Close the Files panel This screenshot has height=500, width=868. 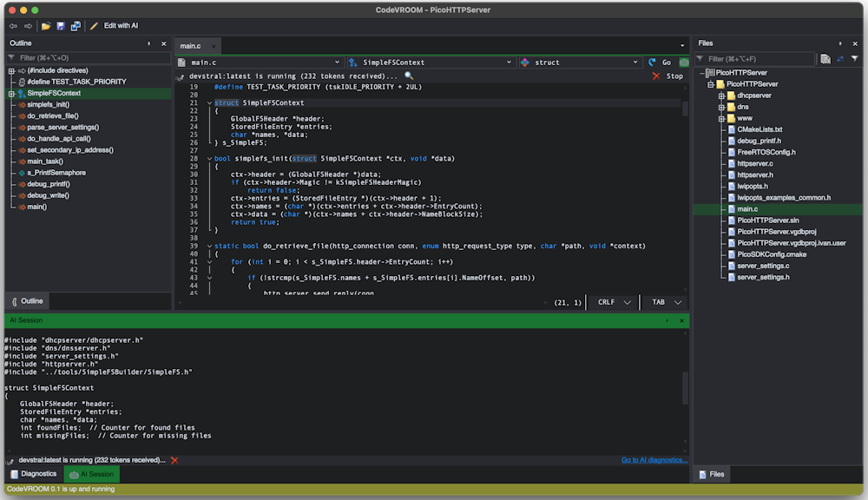click(855, 43)
